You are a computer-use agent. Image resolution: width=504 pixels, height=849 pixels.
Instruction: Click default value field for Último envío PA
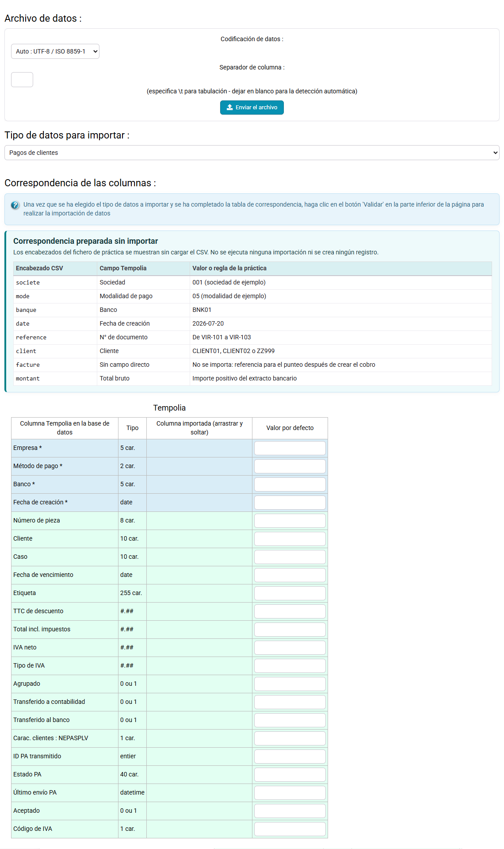290,793
